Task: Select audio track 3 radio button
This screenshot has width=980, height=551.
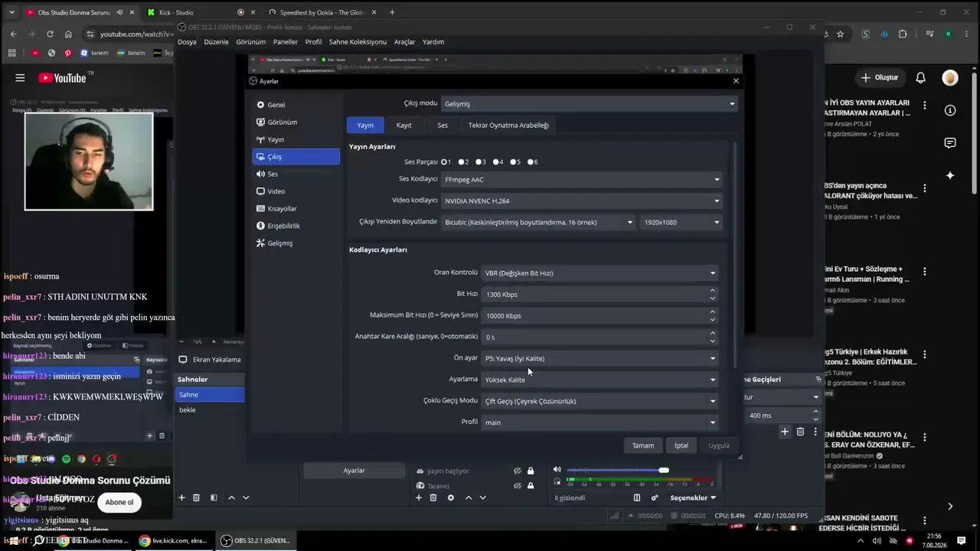Action: (x=479, y=162)
